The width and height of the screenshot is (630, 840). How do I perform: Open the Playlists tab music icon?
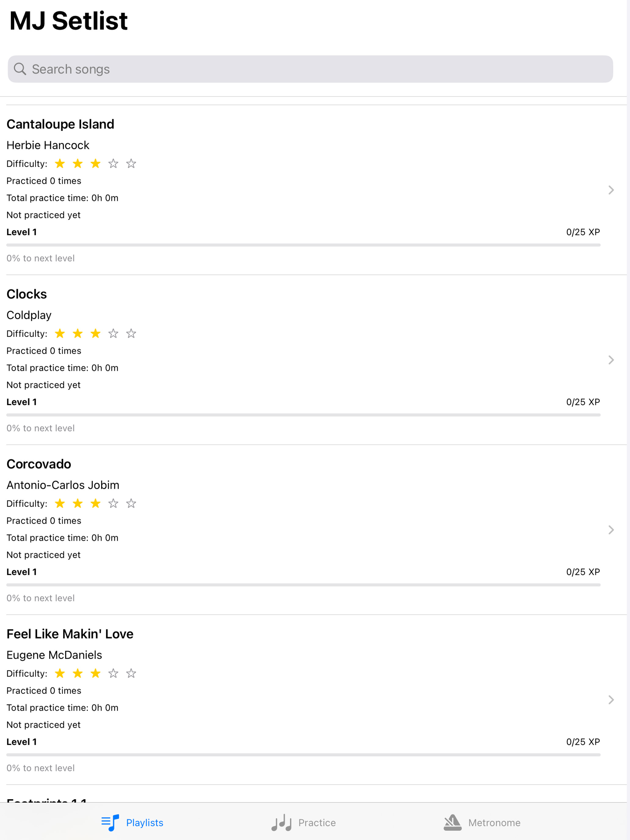(x=110, y=823)
